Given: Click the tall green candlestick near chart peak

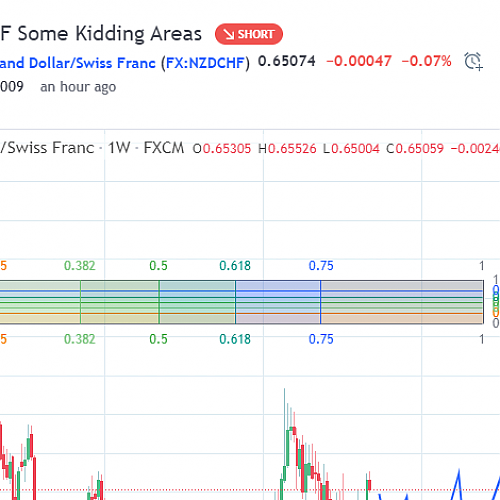Looking at the screenshot, I should [x=288, y=448].
